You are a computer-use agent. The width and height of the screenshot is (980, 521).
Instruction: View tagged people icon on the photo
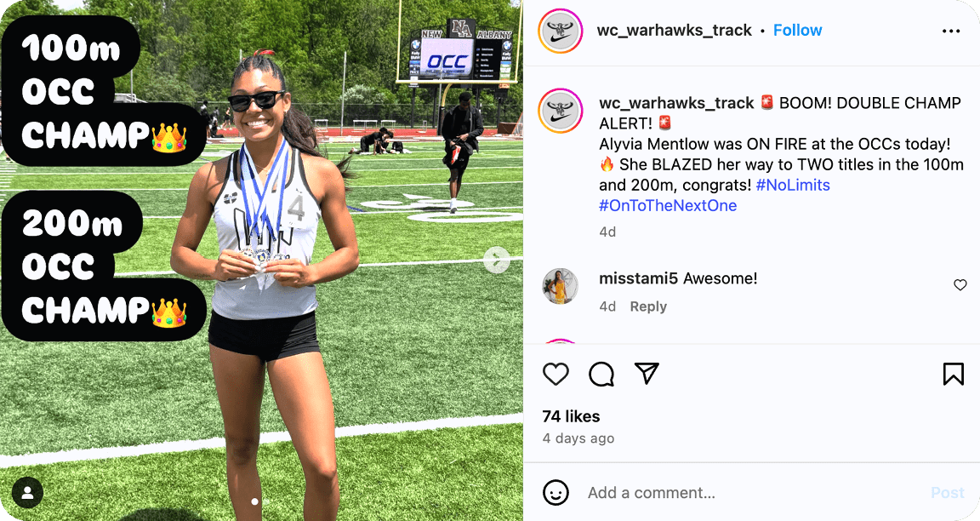coord(27,493)
